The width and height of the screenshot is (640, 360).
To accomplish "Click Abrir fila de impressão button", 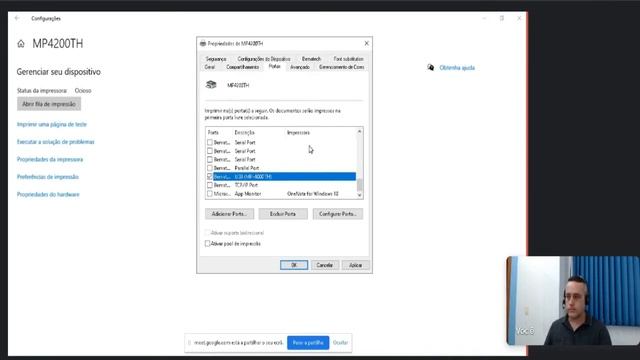I will click(49, 104).
